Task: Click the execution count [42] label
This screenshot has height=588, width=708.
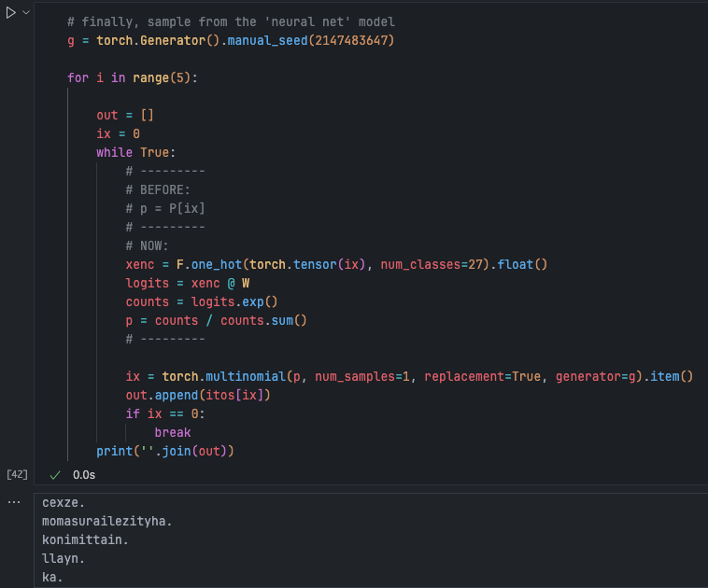Action: (x=17, y=475)
